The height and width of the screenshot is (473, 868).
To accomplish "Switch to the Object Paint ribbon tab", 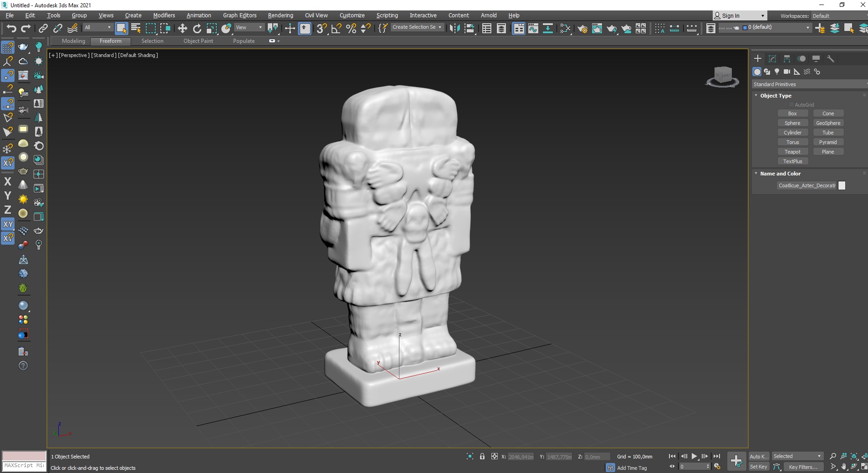I will [x=198, y=41].
